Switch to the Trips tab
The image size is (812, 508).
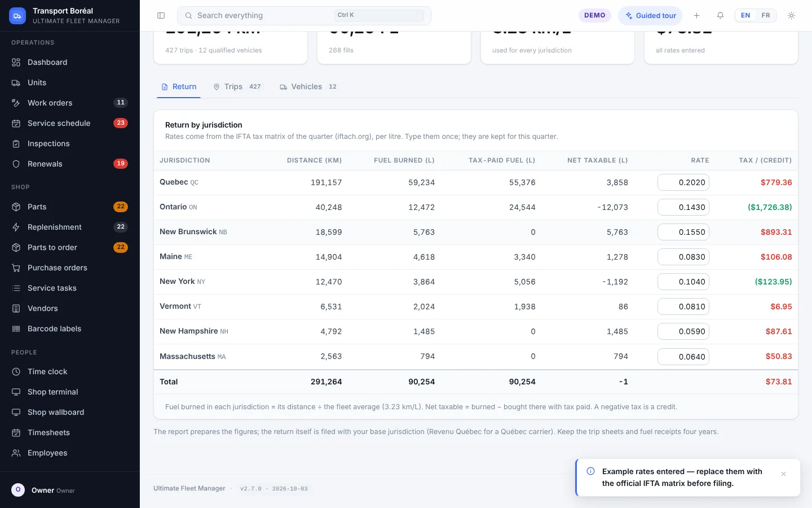point(237,87)
